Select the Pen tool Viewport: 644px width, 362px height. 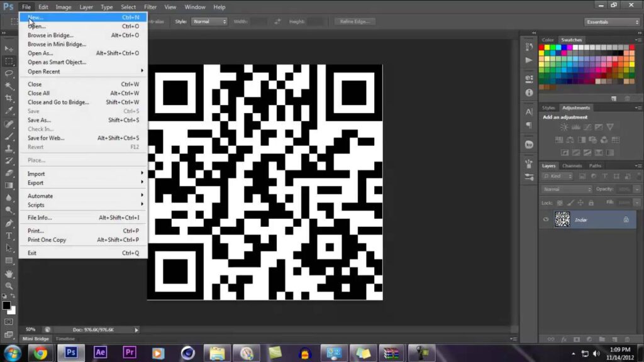click(x=9, y=223)
